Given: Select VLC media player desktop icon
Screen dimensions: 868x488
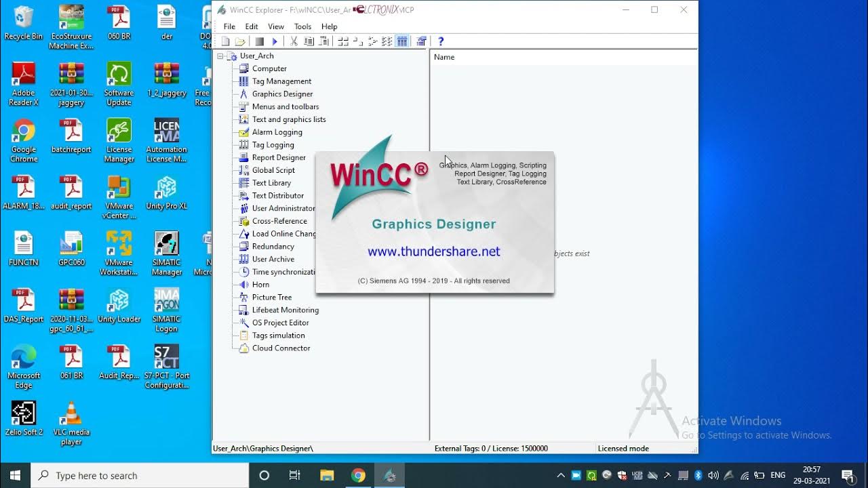Looking at the screenshot, I should coord(71,424).
